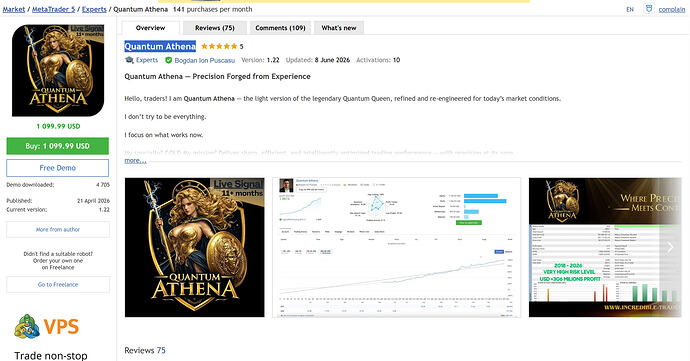
Task: Expand description via the 'more...' link
Action: (135, 161)
